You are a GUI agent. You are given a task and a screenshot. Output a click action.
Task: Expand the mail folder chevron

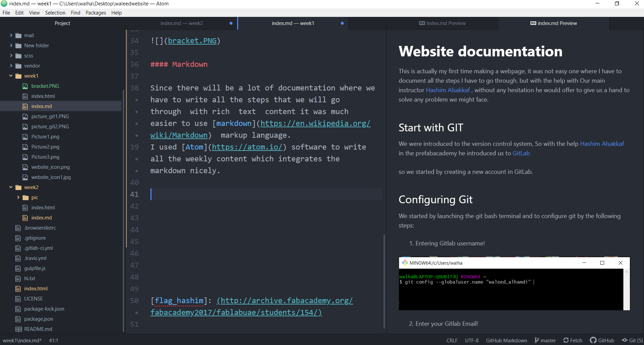(11, 35)
